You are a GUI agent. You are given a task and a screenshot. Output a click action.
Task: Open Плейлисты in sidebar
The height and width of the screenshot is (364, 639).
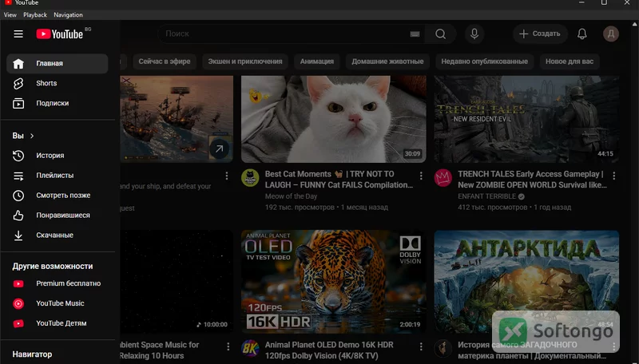(57, 176)
